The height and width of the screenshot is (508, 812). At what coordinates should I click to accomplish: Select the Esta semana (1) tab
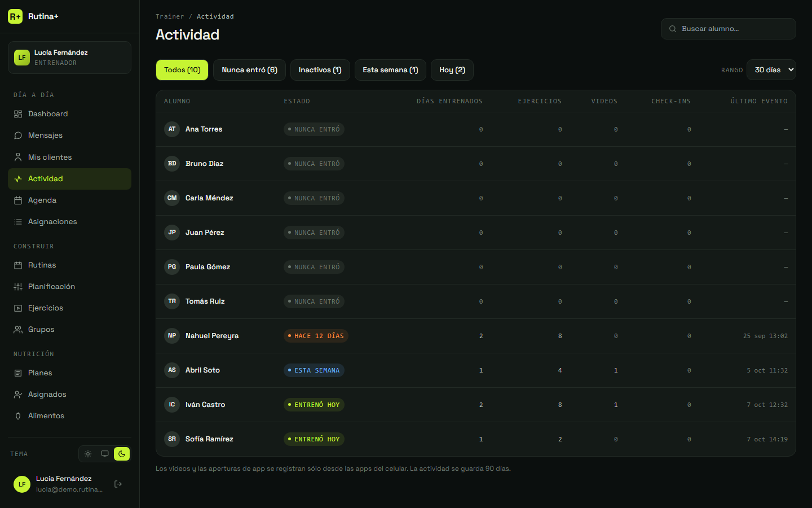390,70
